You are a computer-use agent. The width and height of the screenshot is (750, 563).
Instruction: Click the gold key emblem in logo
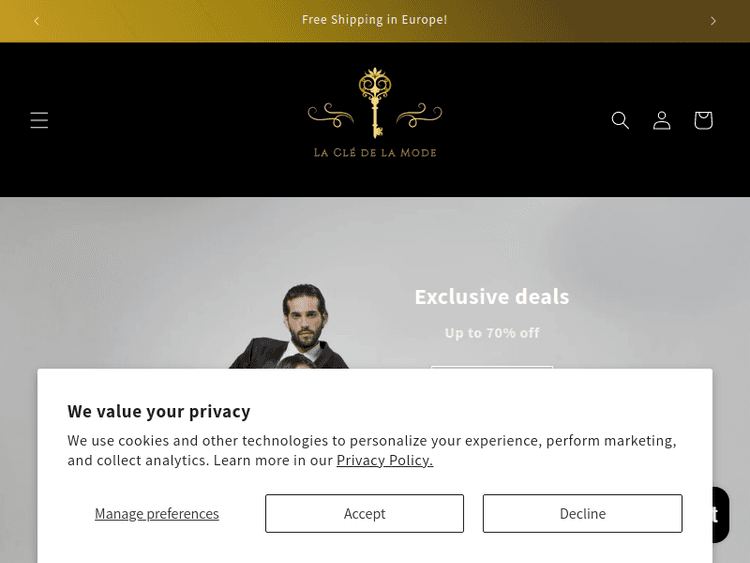click(x=375, y=102)
